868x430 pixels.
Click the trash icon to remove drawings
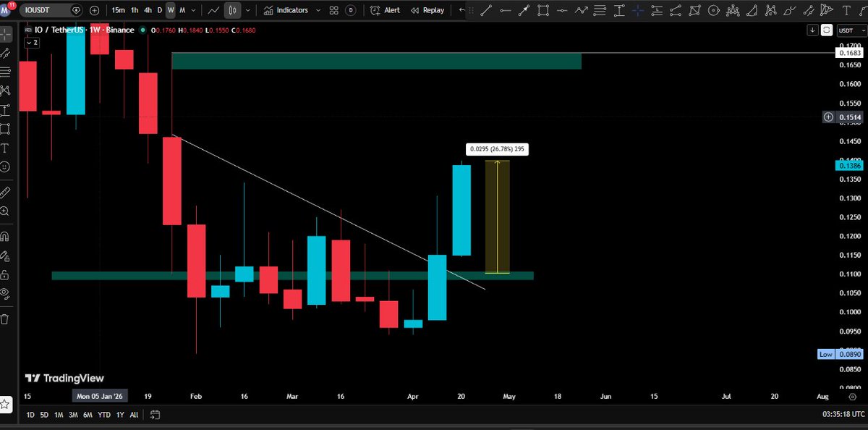tap(5, 319)
